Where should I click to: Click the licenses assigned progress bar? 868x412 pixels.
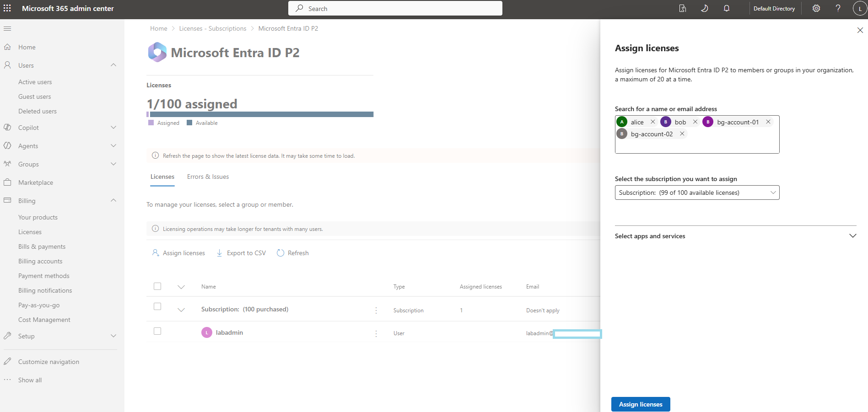260,114
